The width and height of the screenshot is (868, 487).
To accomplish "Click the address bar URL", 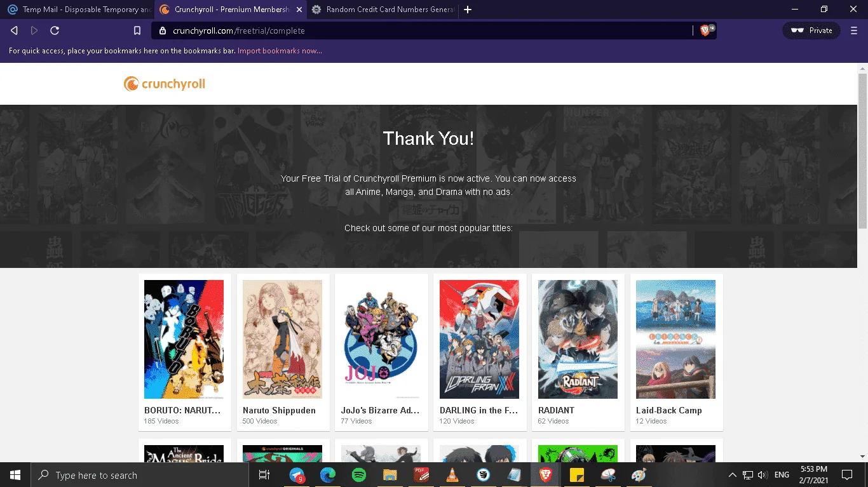I will tap(239, 30).
